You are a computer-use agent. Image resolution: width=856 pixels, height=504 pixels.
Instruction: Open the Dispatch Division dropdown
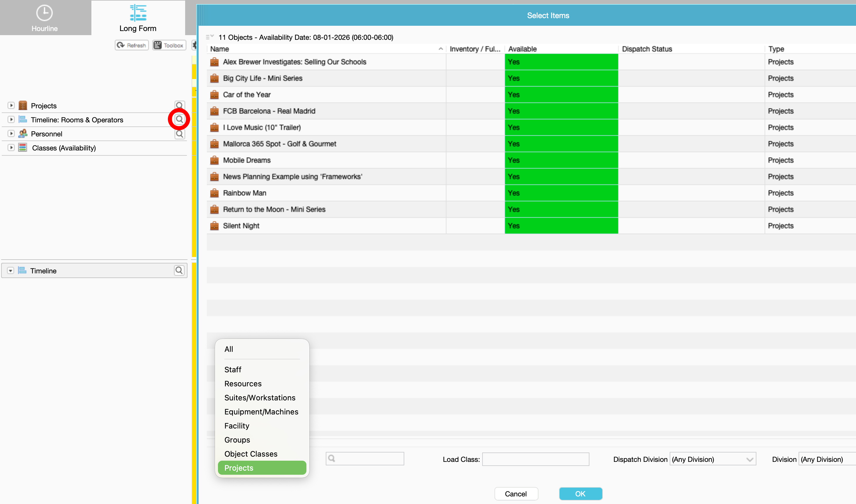coord(712,459)
